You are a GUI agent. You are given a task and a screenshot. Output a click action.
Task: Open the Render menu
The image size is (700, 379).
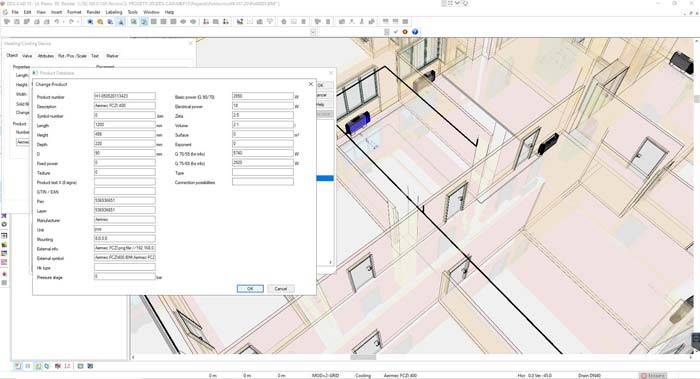(93, 12)
